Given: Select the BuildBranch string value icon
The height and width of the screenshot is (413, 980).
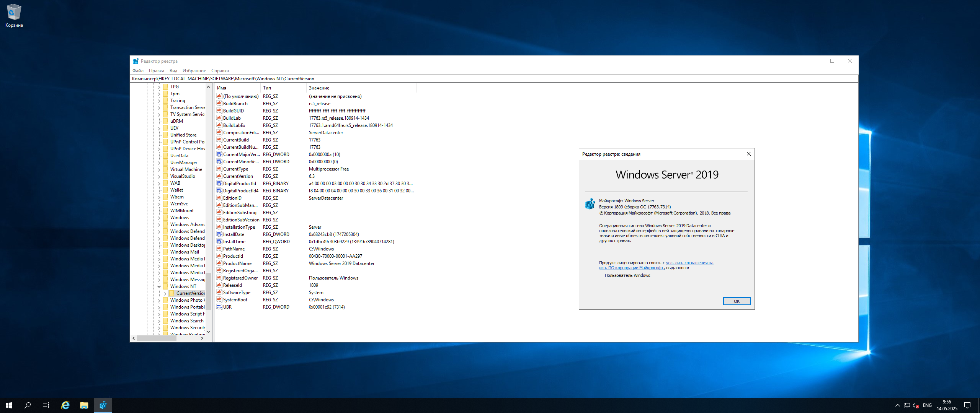Looking at the screenshot, I should point(219,103).
